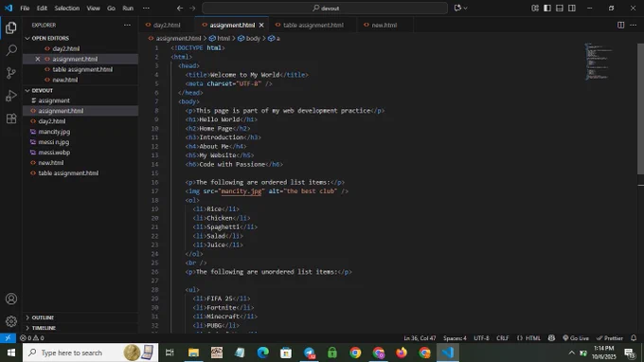Open the Accounts menu icon

click(11, 299)
